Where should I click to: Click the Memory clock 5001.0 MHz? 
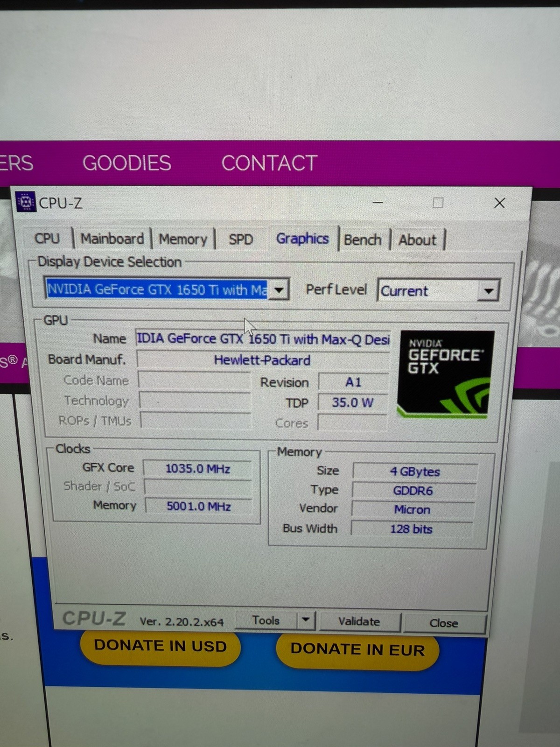pos(198,506)
